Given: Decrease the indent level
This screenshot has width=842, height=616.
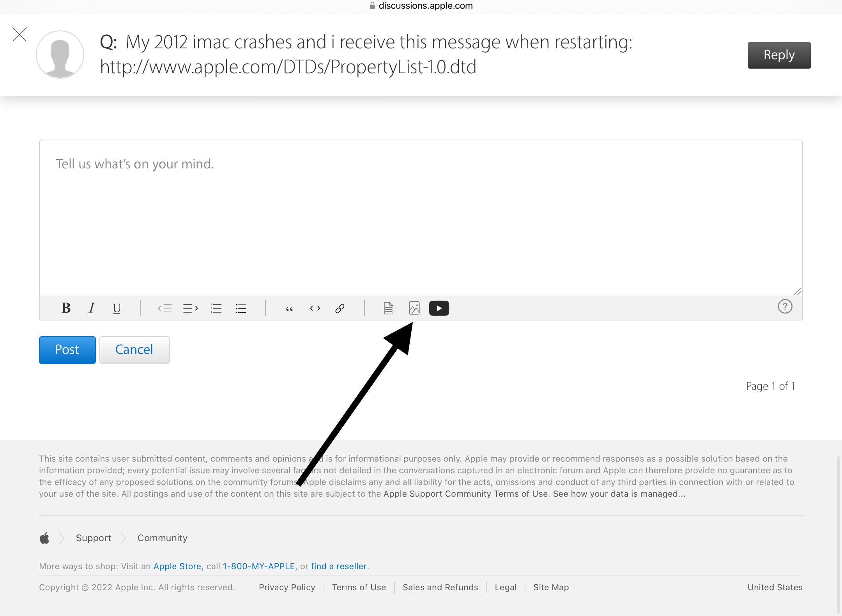Looking at the screenshot, I should tap(165, 308).
